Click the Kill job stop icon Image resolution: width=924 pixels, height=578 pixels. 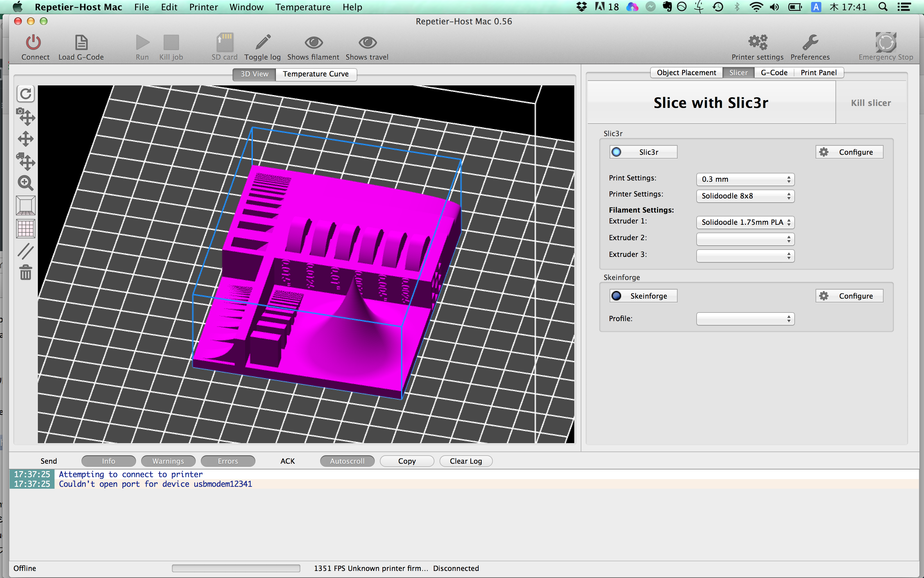pyautogui.click(x=171, y=42)
